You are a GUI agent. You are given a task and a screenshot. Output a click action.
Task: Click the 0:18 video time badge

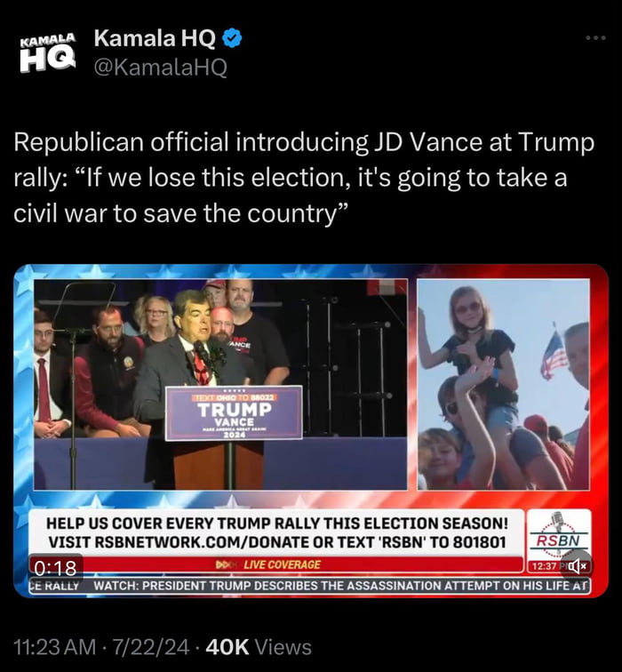pyautogui.click(x=56, y=568)
